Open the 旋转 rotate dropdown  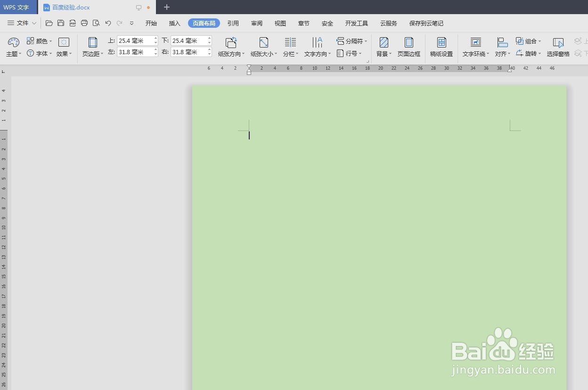point(529,53)
